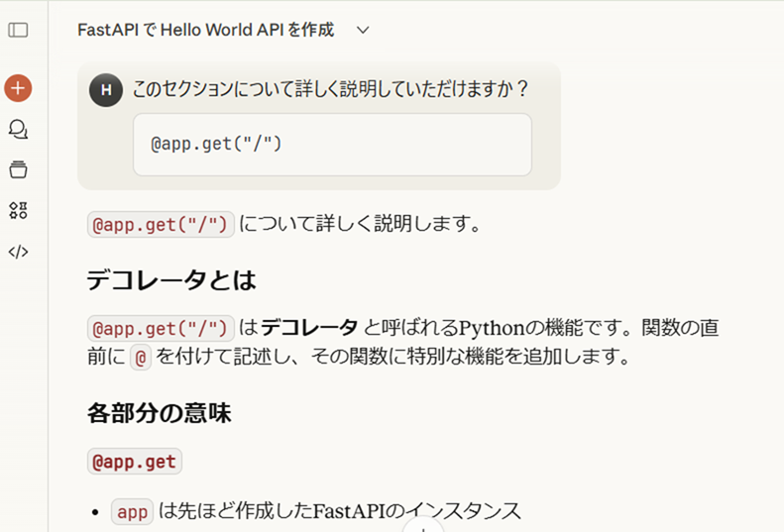This screenshot has height=532, width=784.
Task: Open the chats history sidebar icon
Action: [x=18, y=129]
